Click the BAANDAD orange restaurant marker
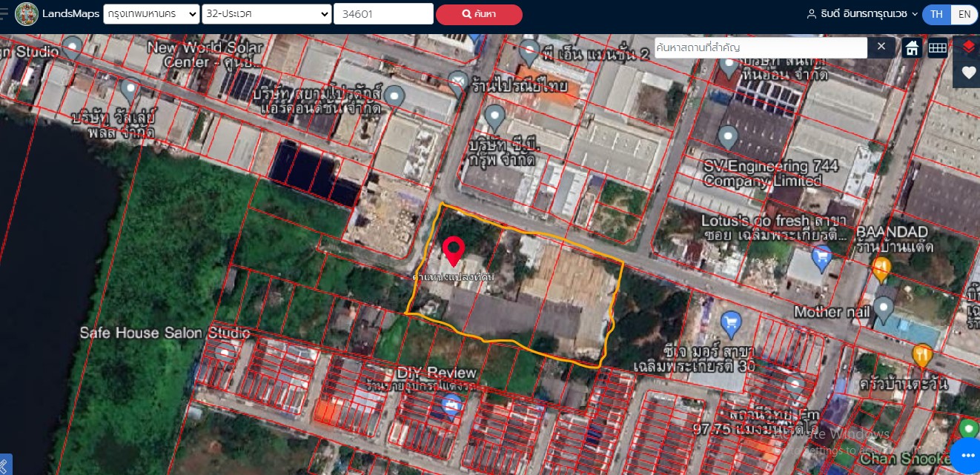Viewport: 980px width, 475px height. (881, 268)
